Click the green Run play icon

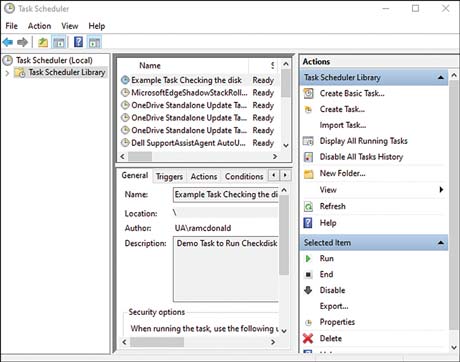[308, 259]
